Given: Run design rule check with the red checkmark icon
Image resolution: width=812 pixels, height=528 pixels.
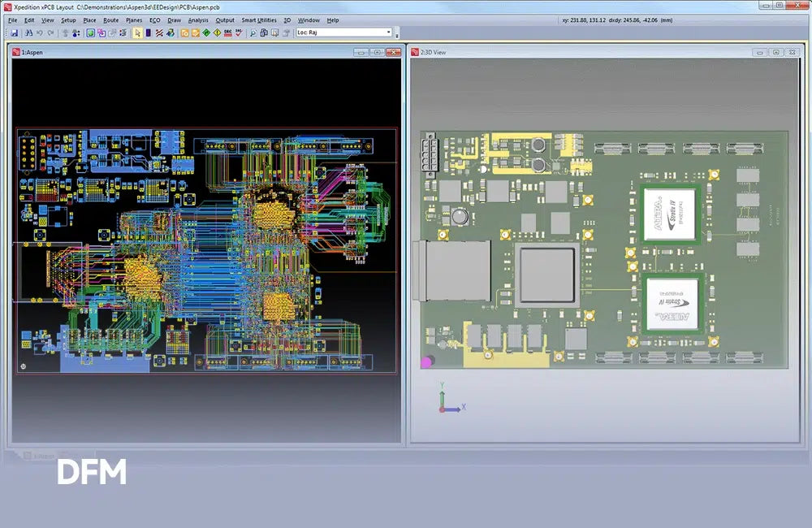Looking at the screenshot, I should point(239,32).
